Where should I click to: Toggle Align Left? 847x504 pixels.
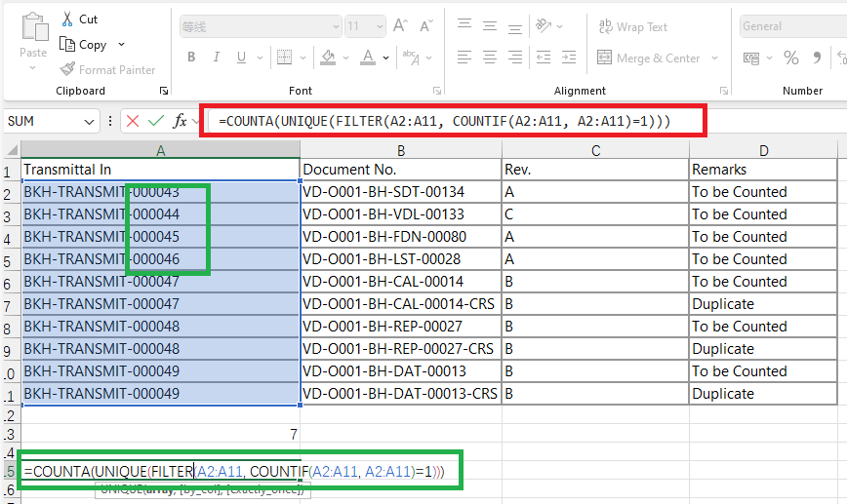click(464, 58)
